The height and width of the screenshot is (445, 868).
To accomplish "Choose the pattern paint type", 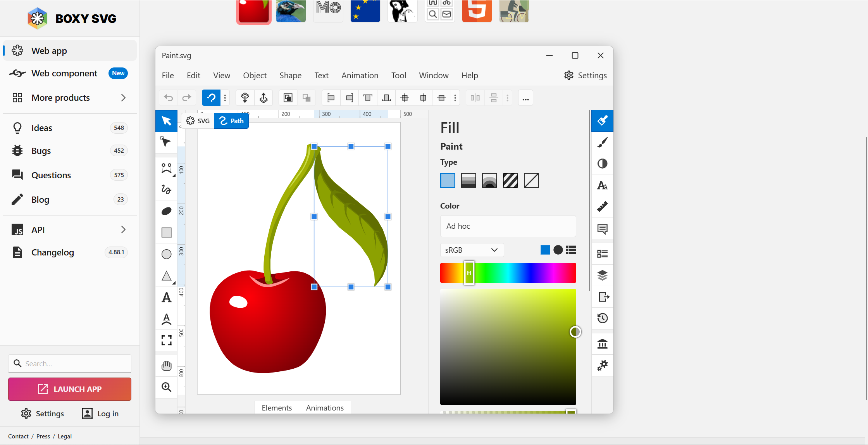I will (x=510, y=180).
